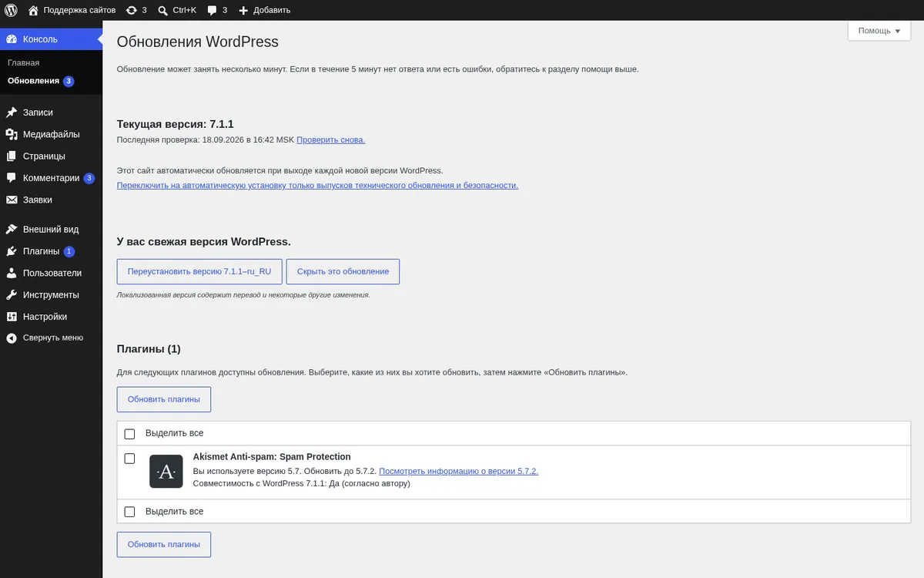Expand the Помощь help dropdown
The image size is (924, 578).
click(x=879, y=31)
